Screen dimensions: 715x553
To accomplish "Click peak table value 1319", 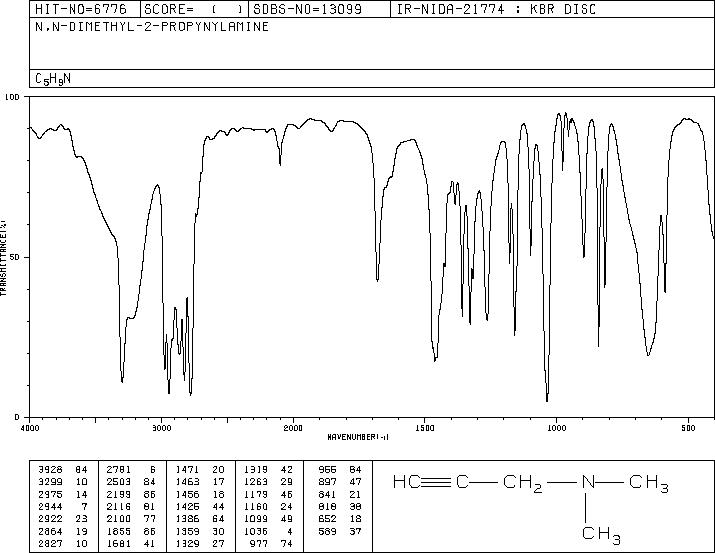I will (x=256, y=470).
